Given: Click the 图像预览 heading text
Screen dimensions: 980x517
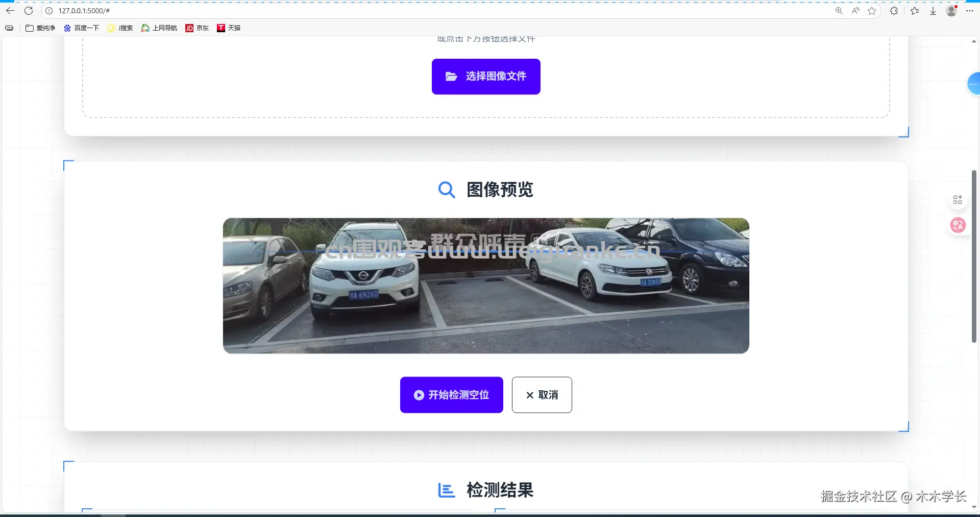Looking at the screenshot, I should [x=500, y=190].
